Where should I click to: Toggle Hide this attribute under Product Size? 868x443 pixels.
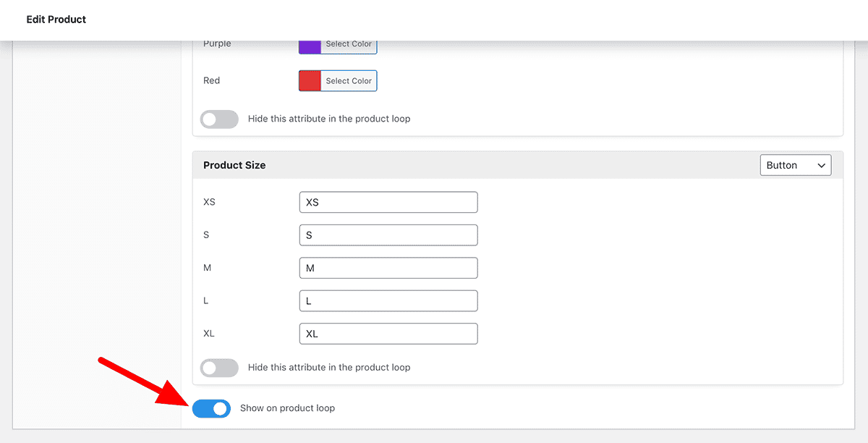[x=219, y=368]
